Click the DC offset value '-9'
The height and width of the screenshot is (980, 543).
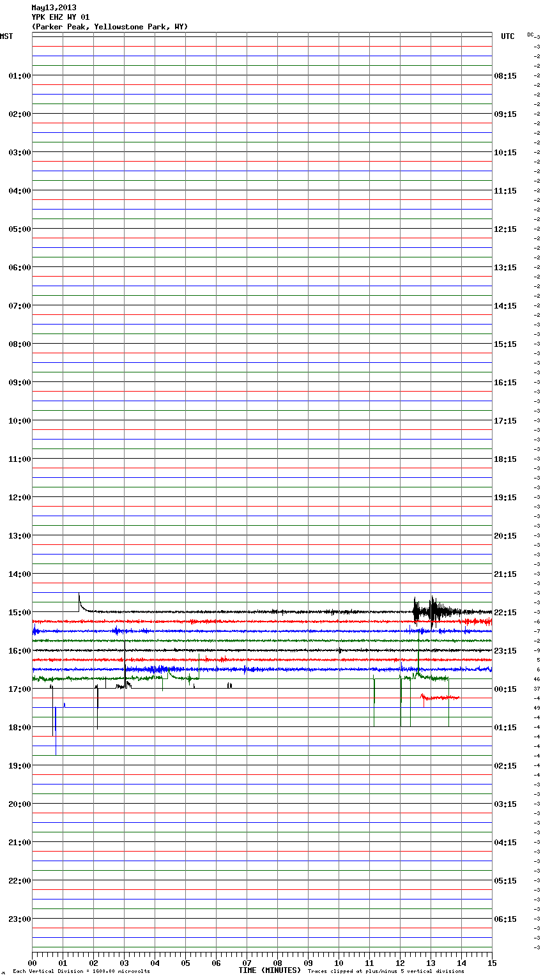coord(537,650)
